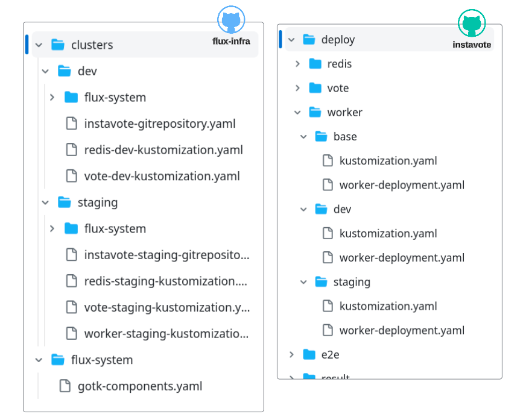Click the e2e folder icon
Screen dimensions: 523x420
click(309, 354)
